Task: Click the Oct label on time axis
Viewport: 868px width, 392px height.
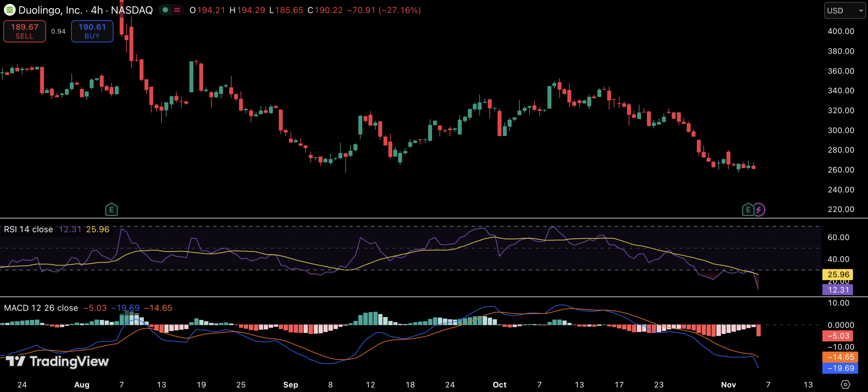Action: point(499,385)
